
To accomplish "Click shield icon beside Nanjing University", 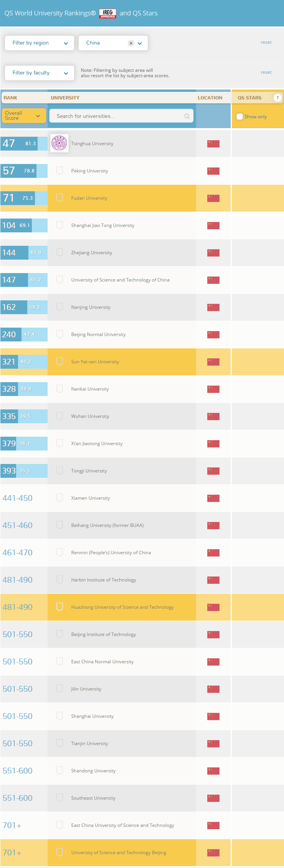I will (x=59, y=307).
